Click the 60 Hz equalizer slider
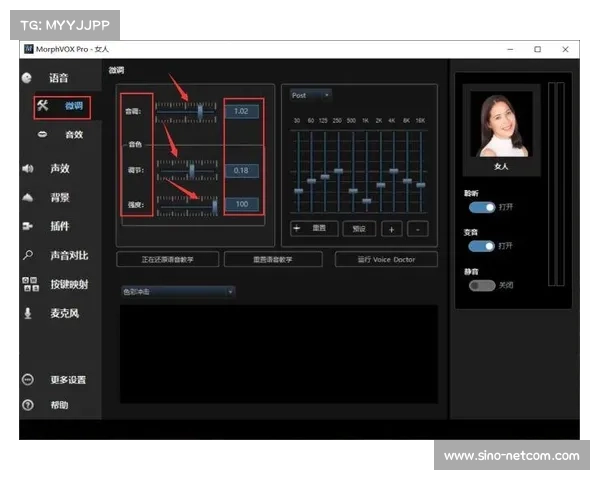Image resolution: width=600 pixels, height=480 pixels. coord(311,181)
